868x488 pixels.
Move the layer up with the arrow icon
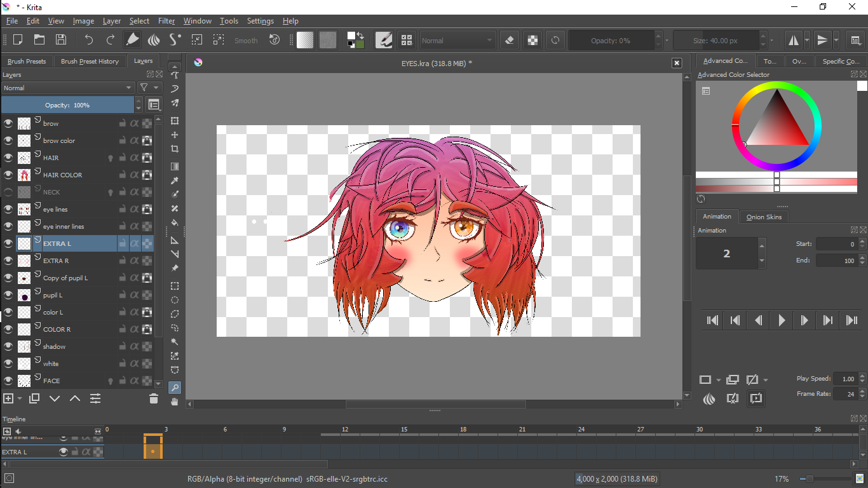coord(75,398)
